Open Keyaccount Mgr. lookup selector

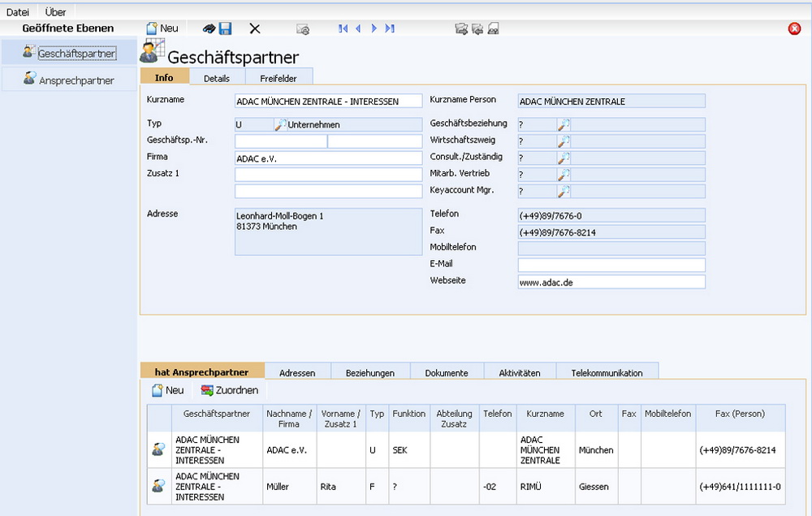564,191
